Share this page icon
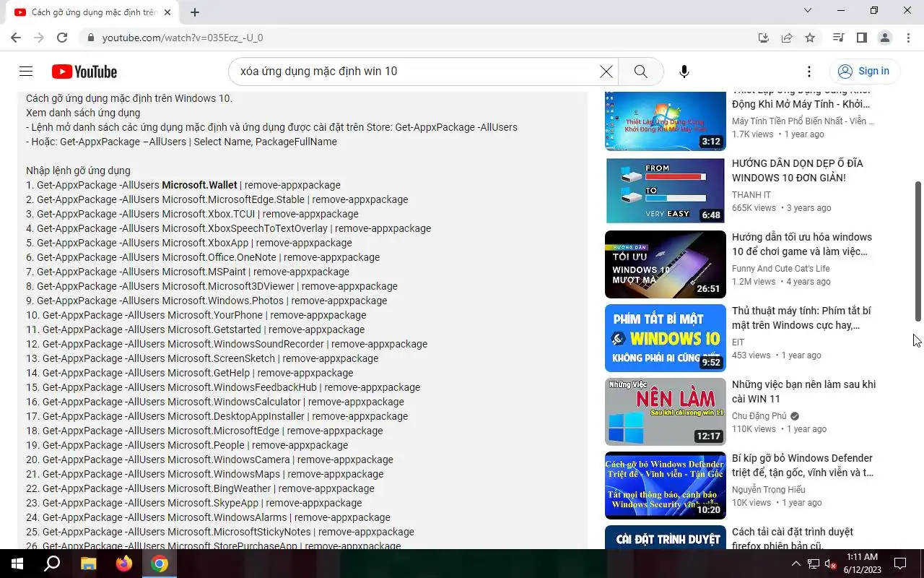 (x=787, y=38)
